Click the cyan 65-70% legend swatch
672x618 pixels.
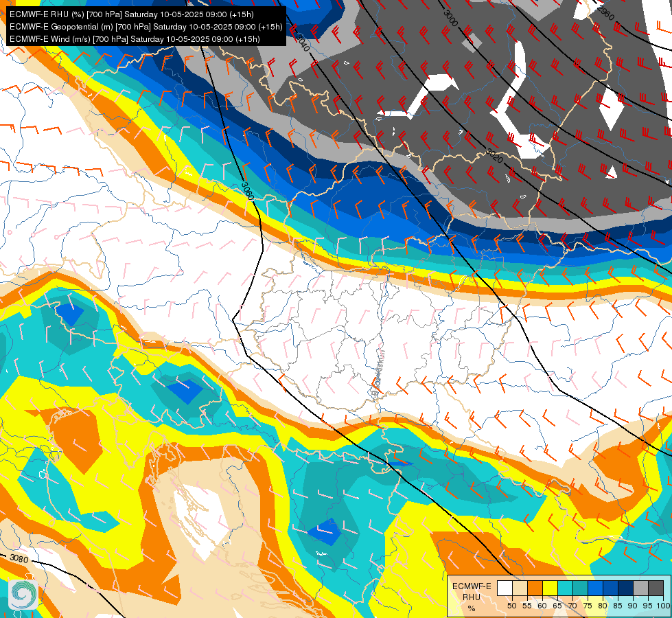click(x=566, y=588)
